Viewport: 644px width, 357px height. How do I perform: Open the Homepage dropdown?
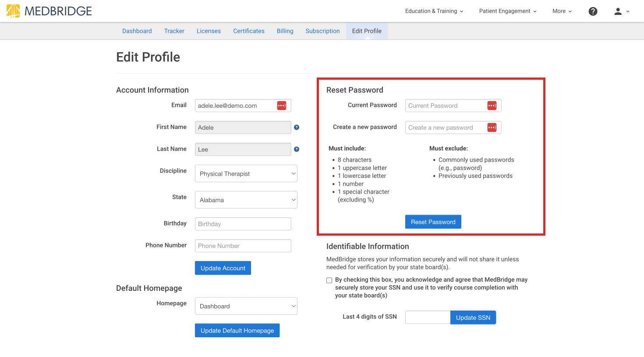click(x=246, y=306)
